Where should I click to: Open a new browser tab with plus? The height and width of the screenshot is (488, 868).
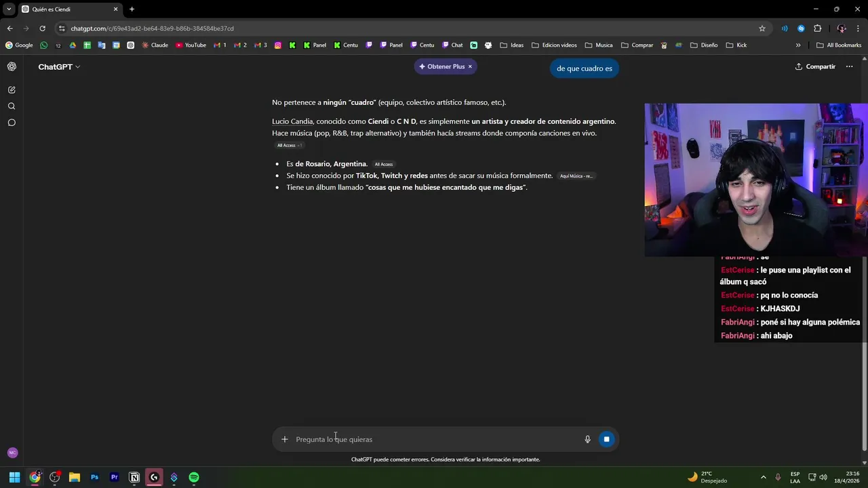132,9
